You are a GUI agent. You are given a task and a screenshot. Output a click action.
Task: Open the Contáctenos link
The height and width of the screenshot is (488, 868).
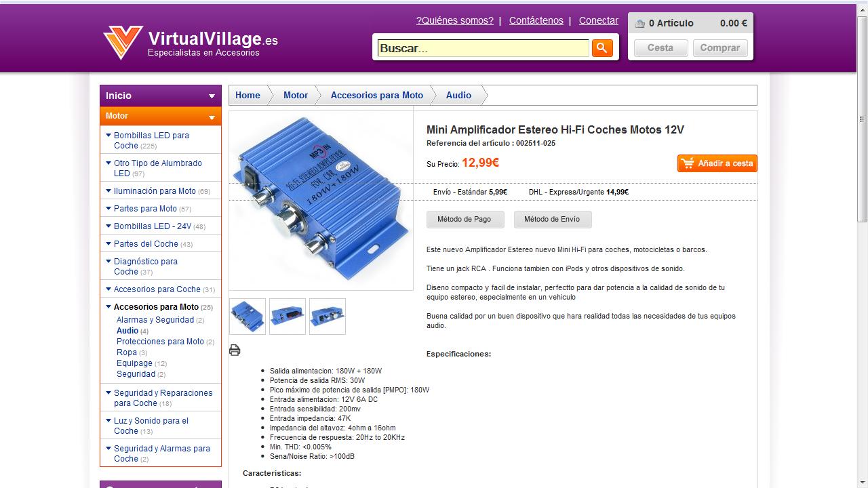(536, 20)
